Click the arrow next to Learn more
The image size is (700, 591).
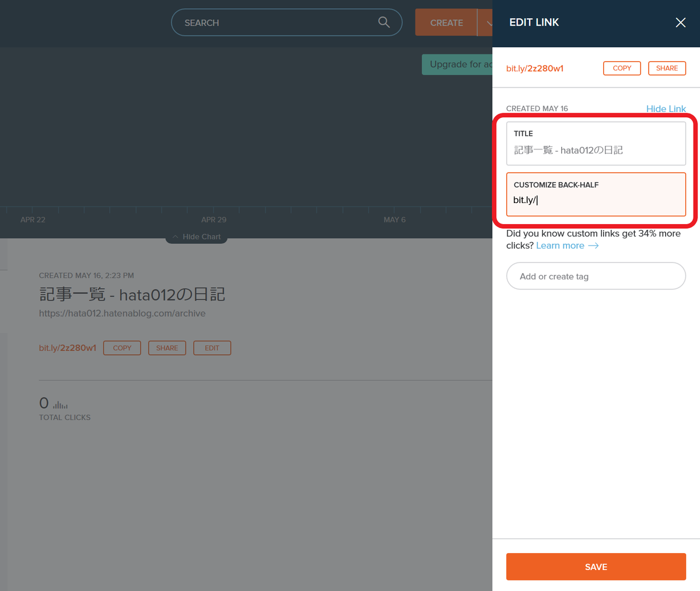point(593,246)
